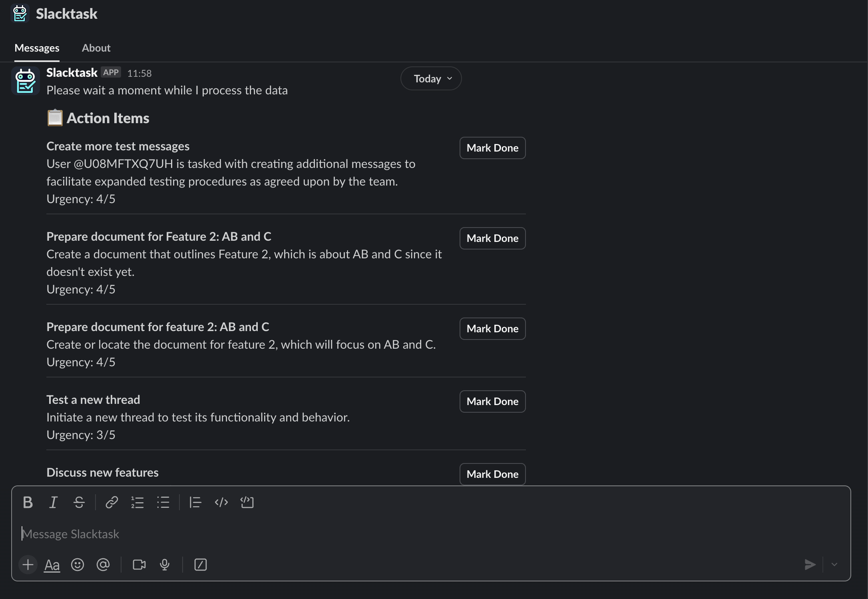Expand the Today date dropdown
Image resolution: width=868 pixels, height=599 pixels.
430,78
